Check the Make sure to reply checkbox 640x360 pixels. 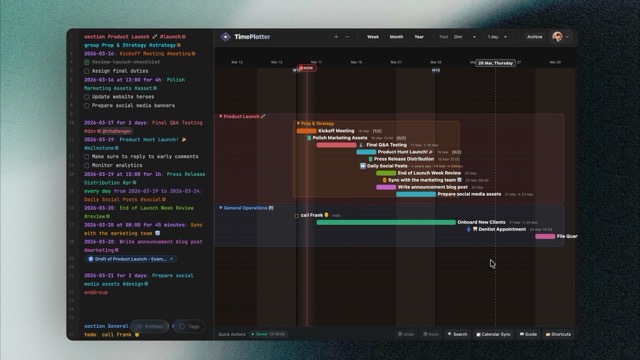pyautogui.click(x=87, y=157)
